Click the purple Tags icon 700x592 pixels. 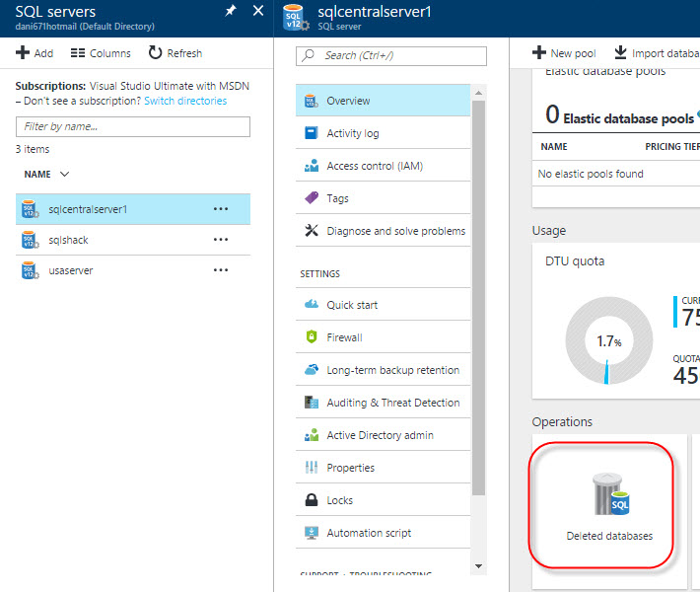point(312,197)
